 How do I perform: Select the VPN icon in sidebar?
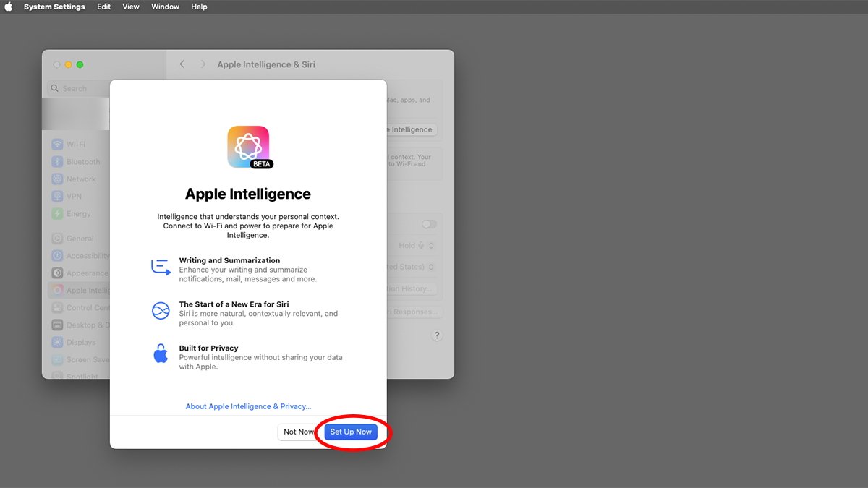[x=57, y=196]
